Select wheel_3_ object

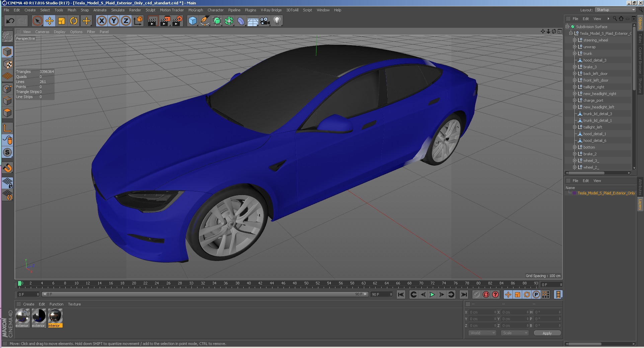591,161
